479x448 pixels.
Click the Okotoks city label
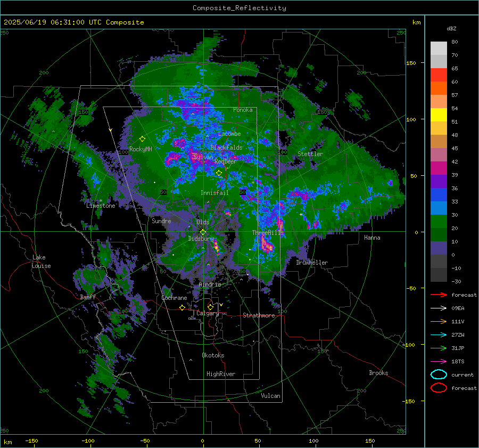click(x=213, y=355)
